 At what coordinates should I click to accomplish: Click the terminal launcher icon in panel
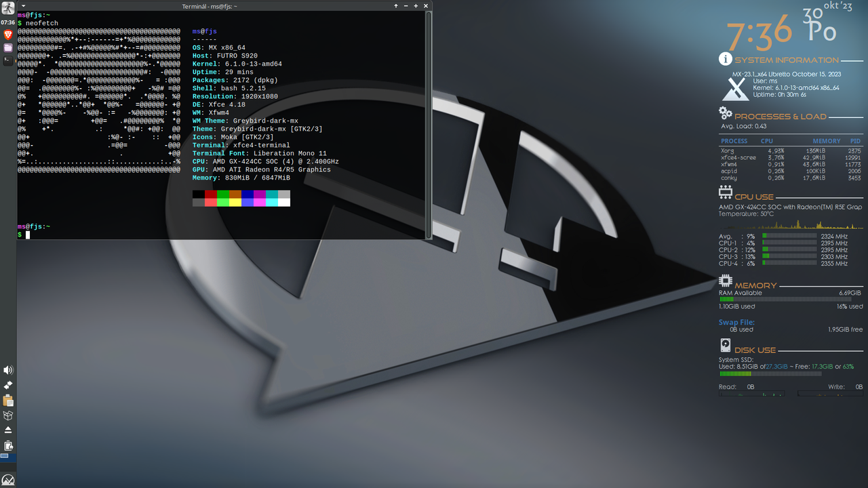tap(8, 60)
